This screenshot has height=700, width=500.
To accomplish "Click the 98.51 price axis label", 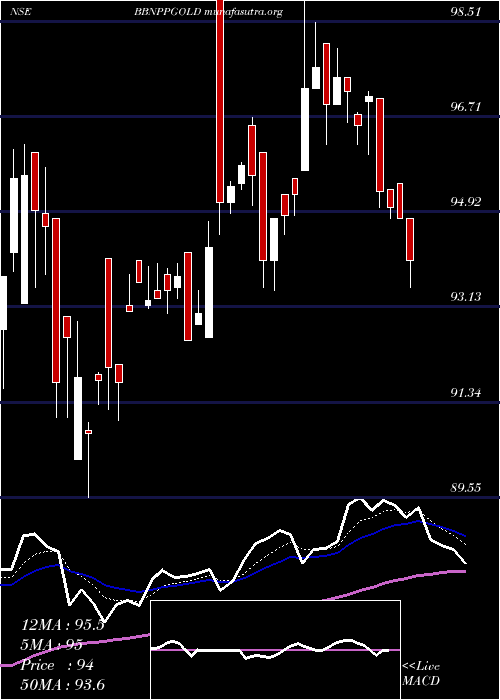I will [466, 12].
